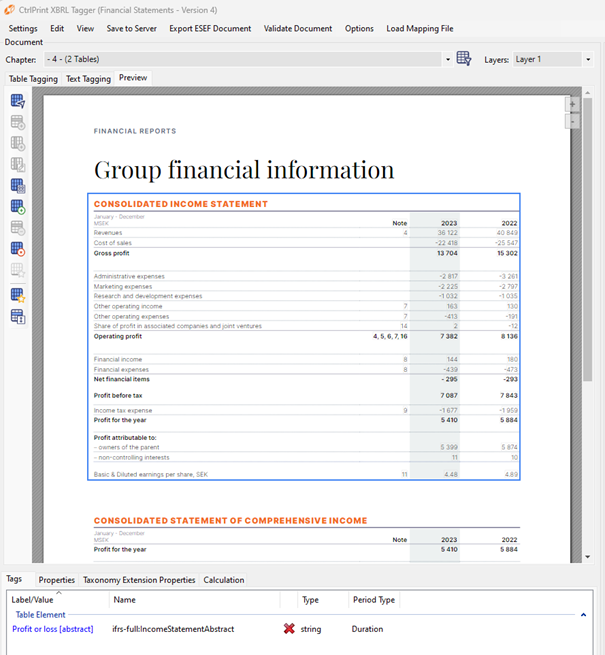The width and height of the screenshot is (605, 655).
Task: Click the table icon with red circle
Action: (x=18, y=249)
